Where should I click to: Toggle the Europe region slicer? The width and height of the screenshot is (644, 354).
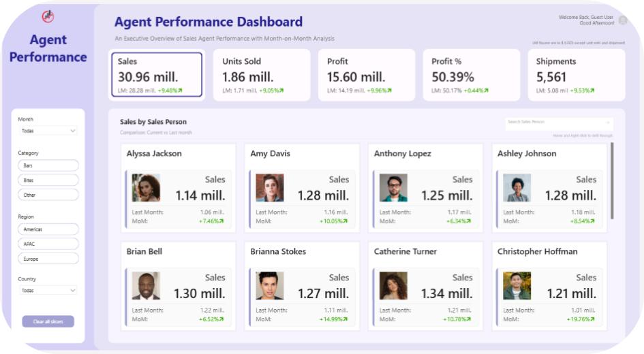(48, 259)
